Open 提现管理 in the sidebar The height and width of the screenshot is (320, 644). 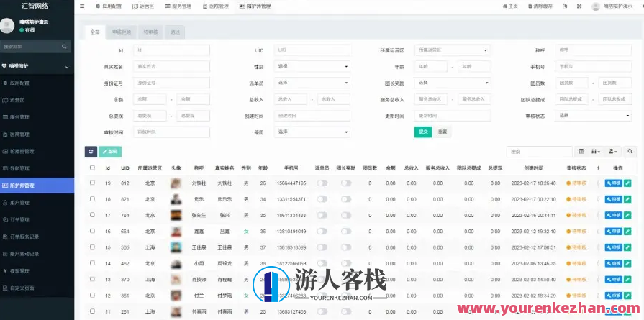[37, 271]
